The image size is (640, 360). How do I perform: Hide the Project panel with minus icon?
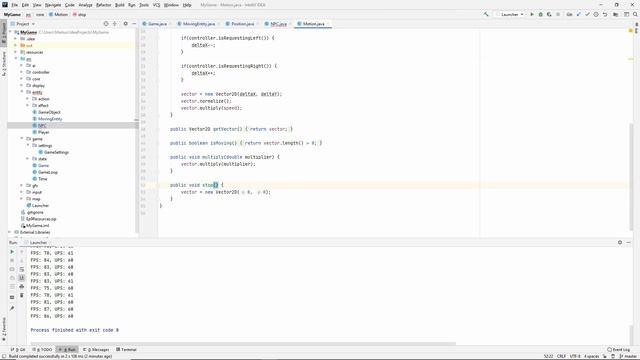(x=134, y=24)
